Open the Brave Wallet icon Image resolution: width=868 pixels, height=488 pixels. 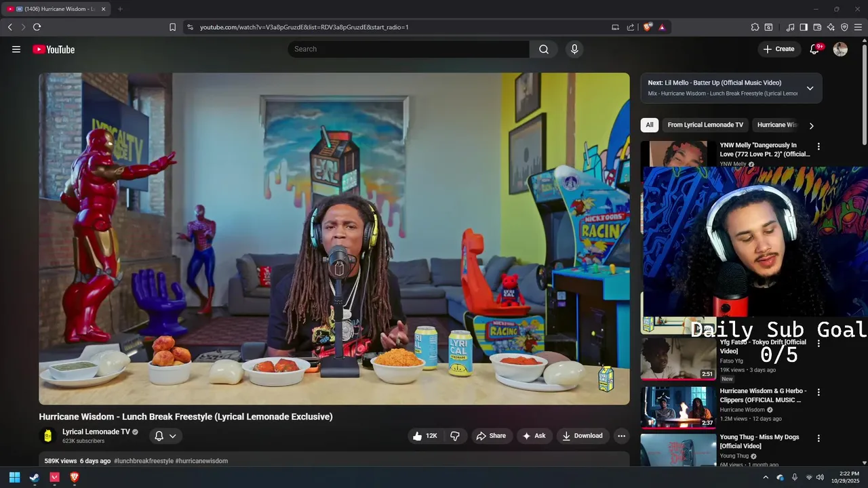coord(817,27)
